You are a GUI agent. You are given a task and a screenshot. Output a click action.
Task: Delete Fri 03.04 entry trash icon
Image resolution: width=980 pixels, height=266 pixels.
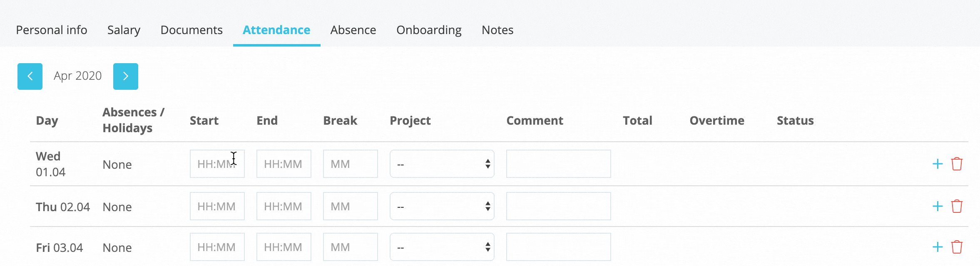[957, 247]
